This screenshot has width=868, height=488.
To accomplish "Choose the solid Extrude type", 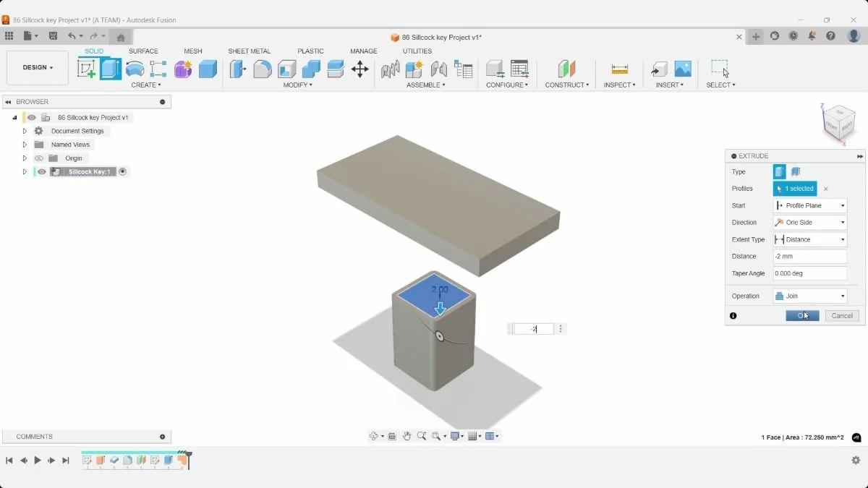I will [x=779, y=172].
